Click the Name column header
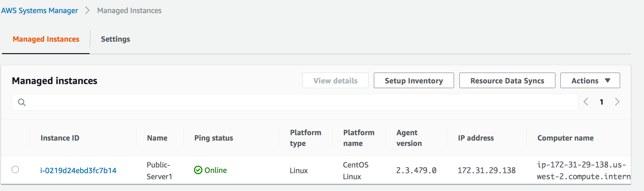 coord(157,138)
